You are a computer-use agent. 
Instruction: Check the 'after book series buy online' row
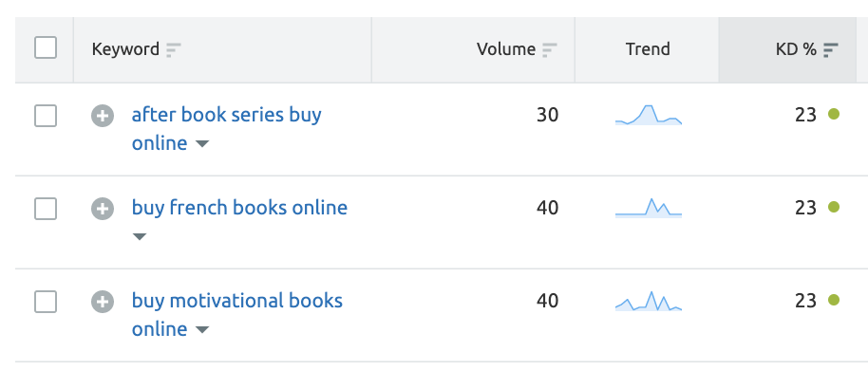(46, 116)
